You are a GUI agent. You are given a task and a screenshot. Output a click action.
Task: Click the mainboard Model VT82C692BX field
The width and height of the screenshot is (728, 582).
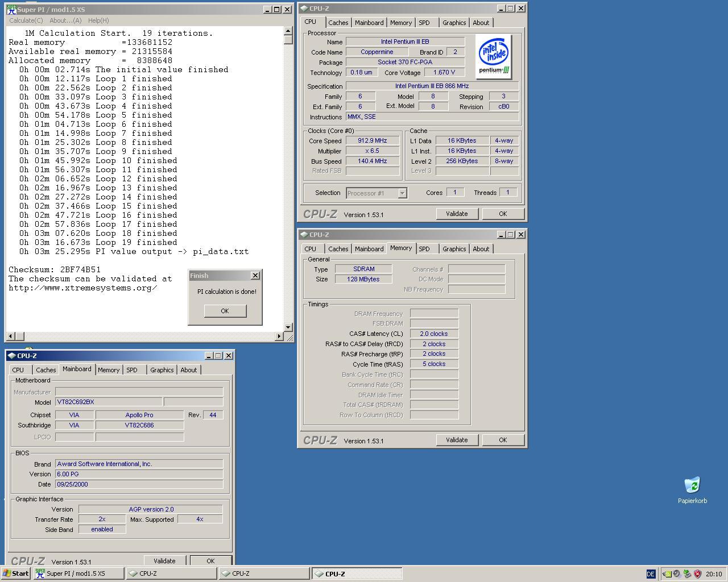[x=109, y=402]
